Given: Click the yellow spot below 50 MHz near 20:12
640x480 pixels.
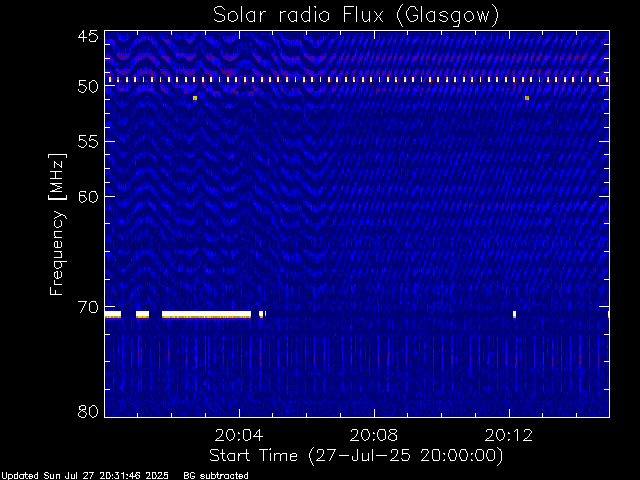Looking at the screenshot, I should point(527,98).
